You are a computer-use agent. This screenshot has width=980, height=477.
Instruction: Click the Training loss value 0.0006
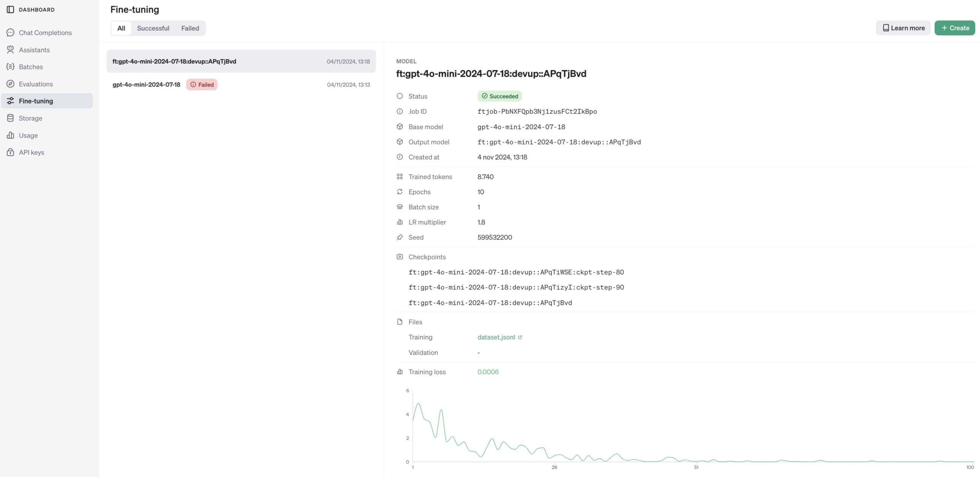tap(488, 372)
